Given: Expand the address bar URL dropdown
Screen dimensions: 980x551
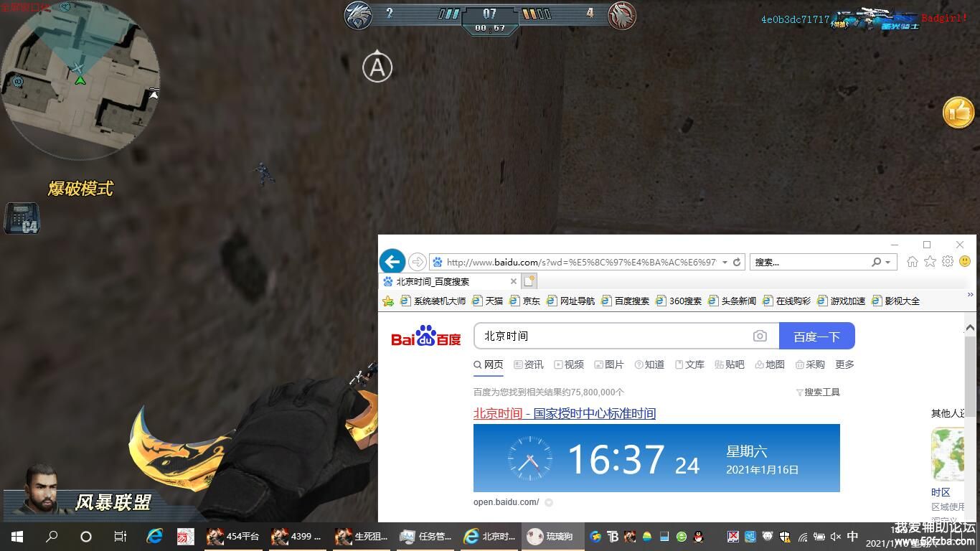Looking at the screenshot, I should click(725, 262).
